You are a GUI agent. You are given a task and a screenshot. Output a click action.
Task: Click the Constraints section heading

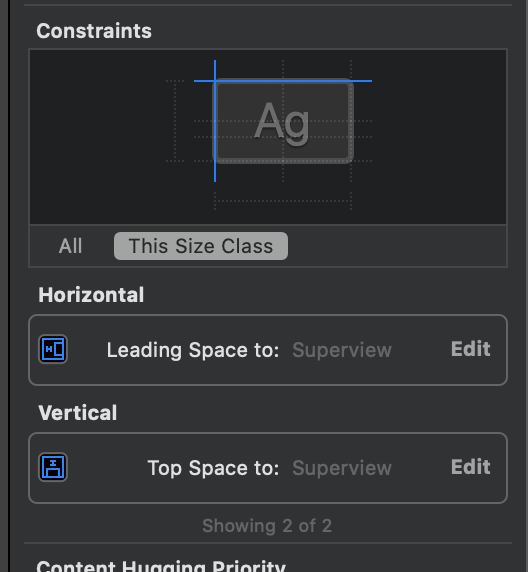click(94, 31)
